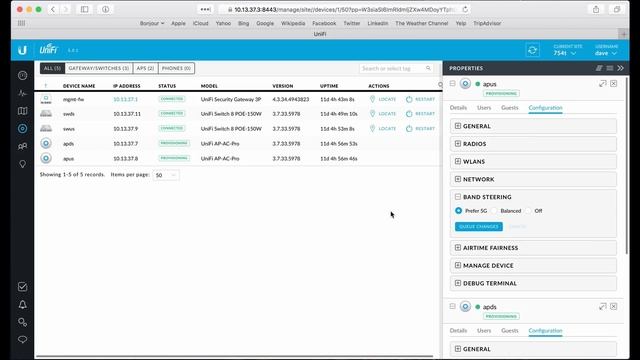This screenshot has height=360, width=640.
Task: Expand the Airtime Fairness section
Action: [533, 248]
